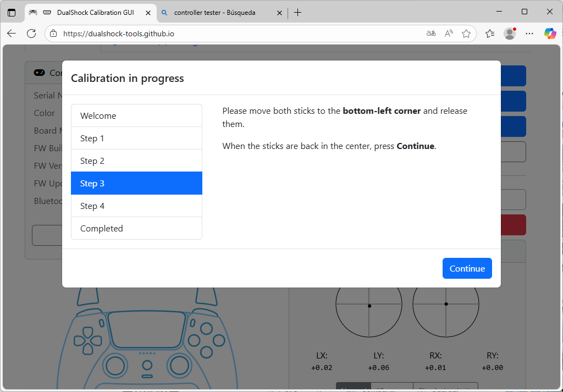Add page to favorites star
Viewport: 563px width, 392px height.
466,34
